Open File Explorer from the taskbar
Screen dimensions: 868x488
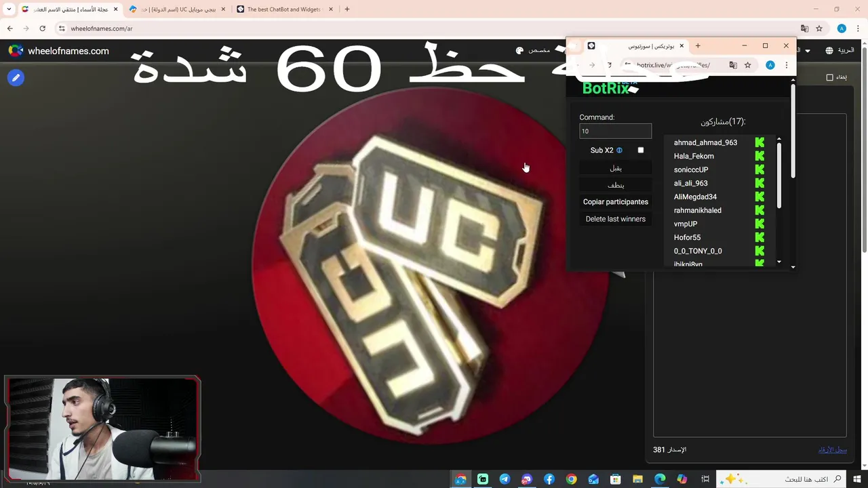tap(637, 479)
